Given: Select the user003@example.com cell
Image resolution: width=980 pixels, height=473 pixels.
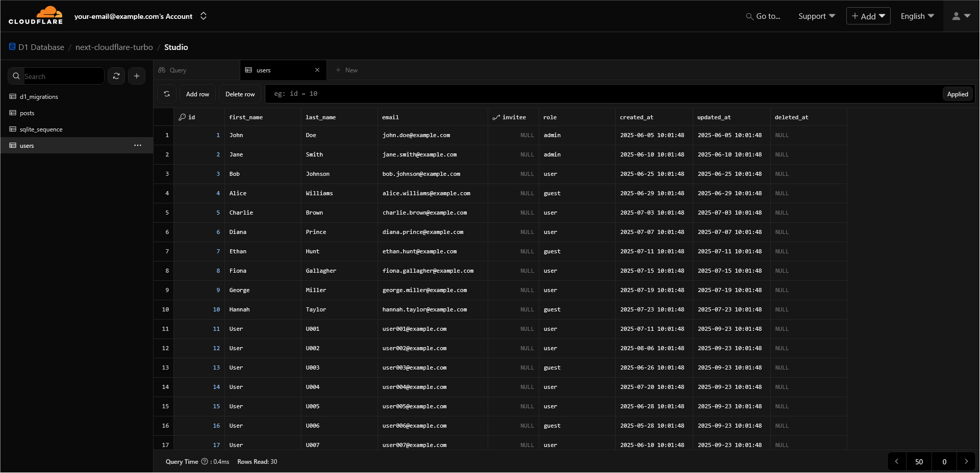Looking at the screenshot, I should click(x=433, y=368).
